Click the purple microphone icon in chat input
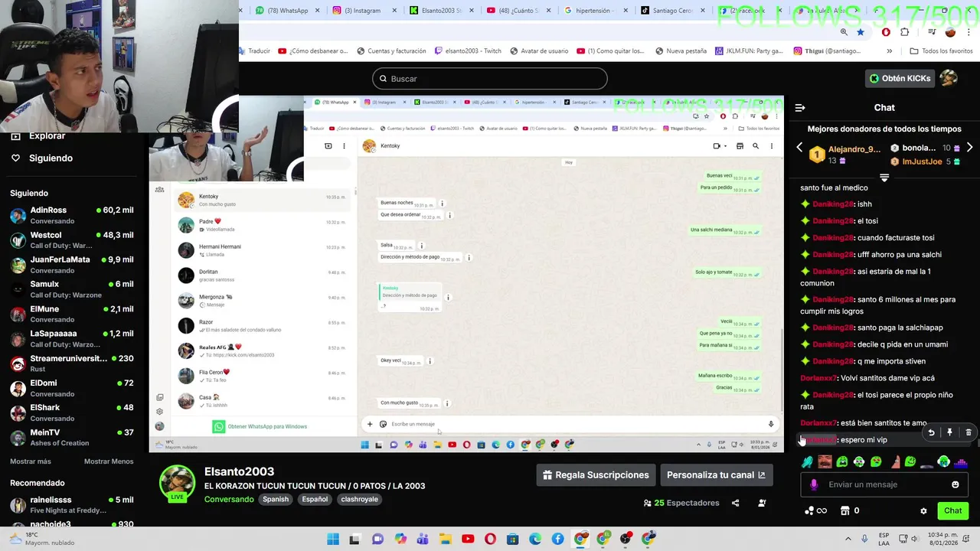The height and width of the screenshot is (551, 980). (x=813, y=484)
